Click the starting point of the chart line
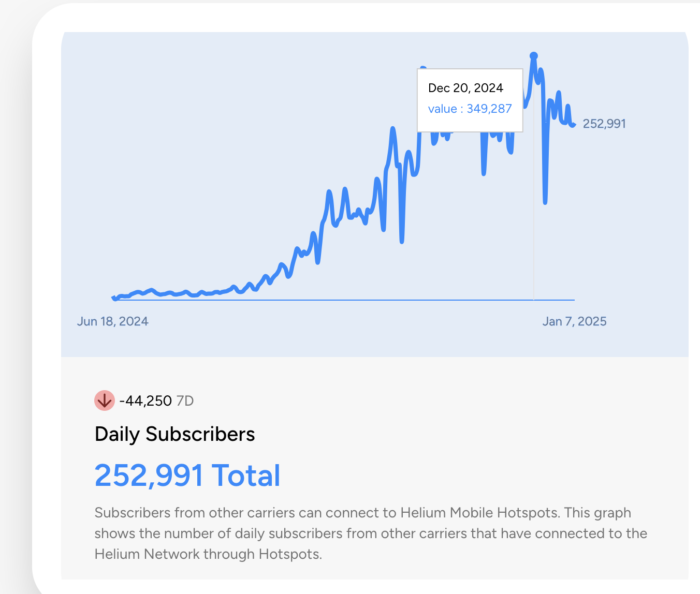 pyautogui.click(x=114, y=298)
